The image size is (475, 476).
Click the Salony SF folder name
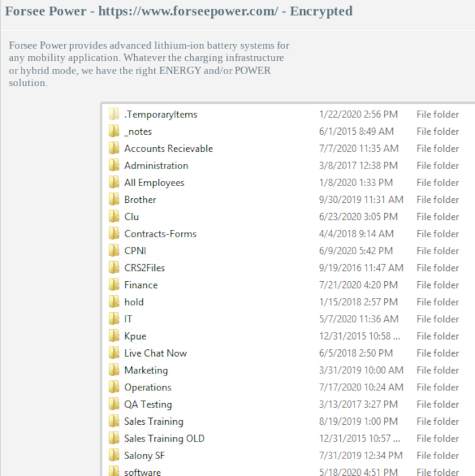[144, 456]
